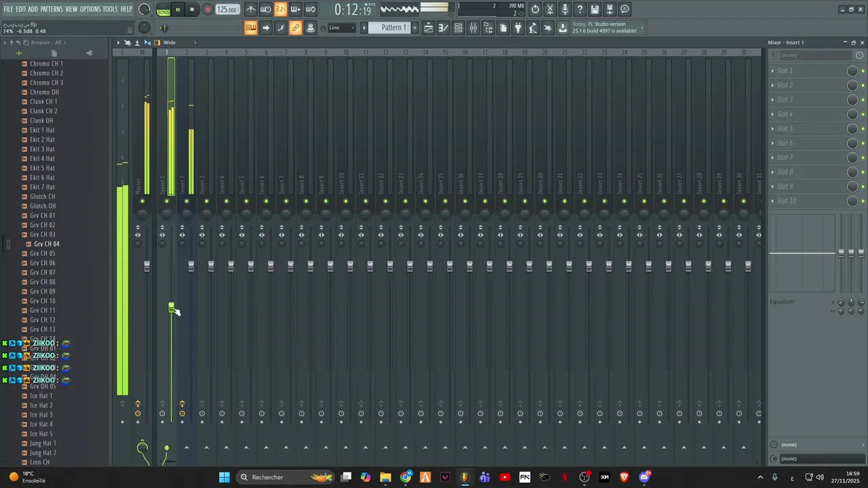Open mixer menu arrow left of toolbar

pyautogui.click(x=118, y=42)
